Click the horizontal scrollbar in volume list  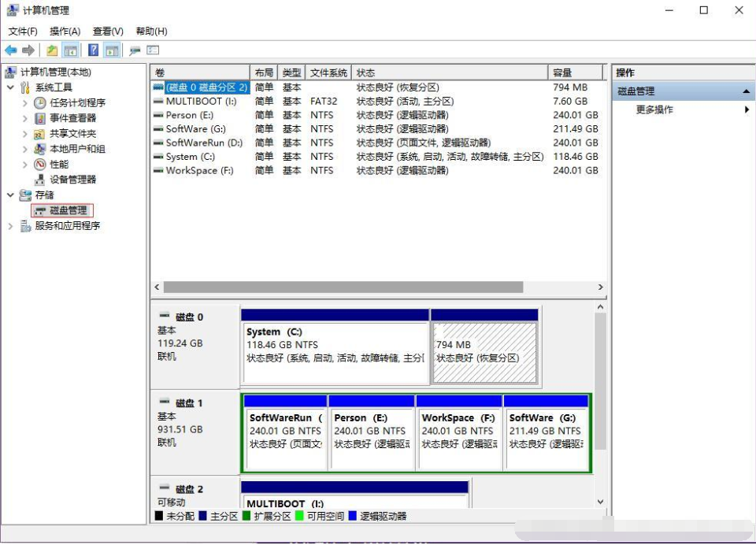tap(343, 287)
